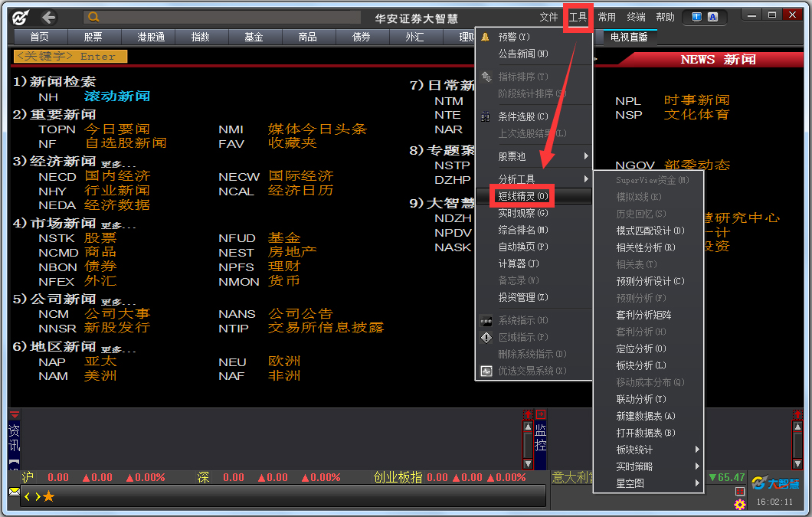Viewport: 812px width, 517px height.
Task: Switch to the 港股通 tab
Action: click(151, 37)
